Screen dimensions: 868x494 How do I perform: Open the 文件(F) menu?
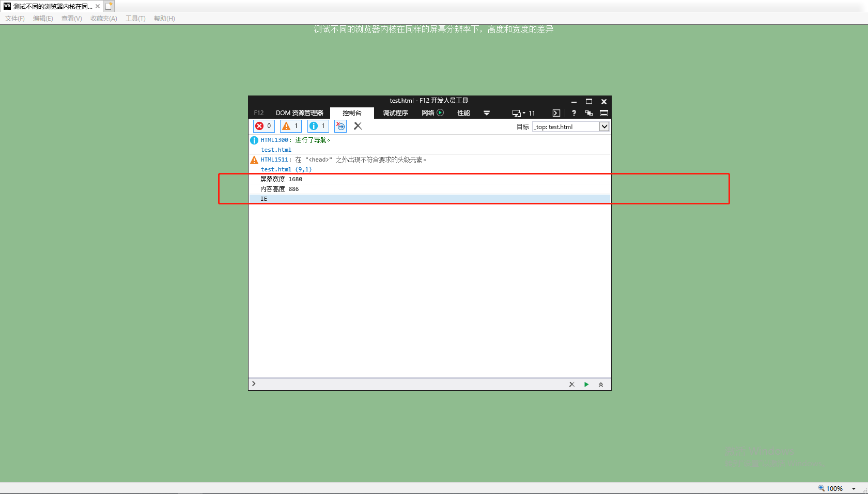15,19
